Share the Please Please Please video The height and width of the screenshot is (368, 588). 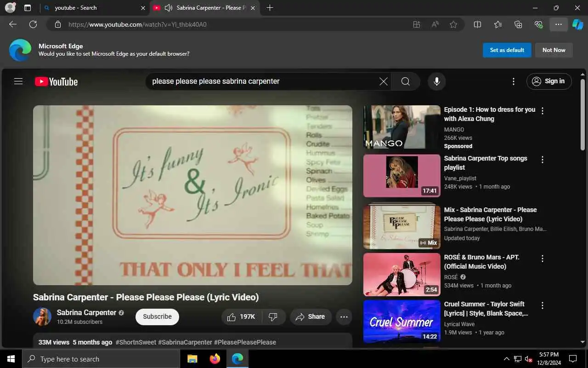tap(311, 316)
